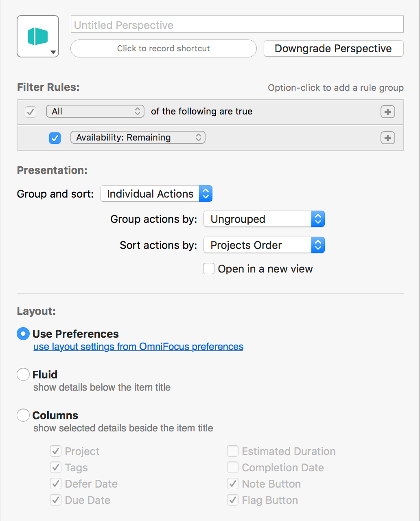Toggle the Defer Date column checkbox

[x=56, y=484]
